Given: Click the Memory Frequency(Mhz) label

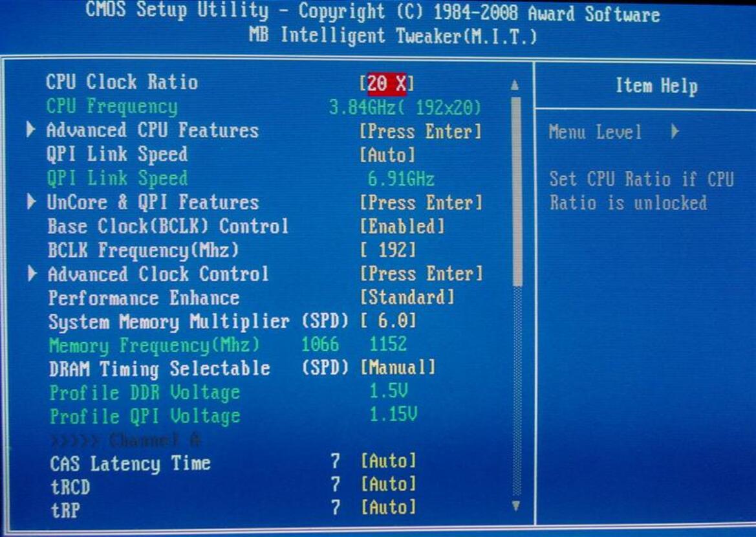Looking at the screenshot, I should pyautogui.click(x=155, y=345).
